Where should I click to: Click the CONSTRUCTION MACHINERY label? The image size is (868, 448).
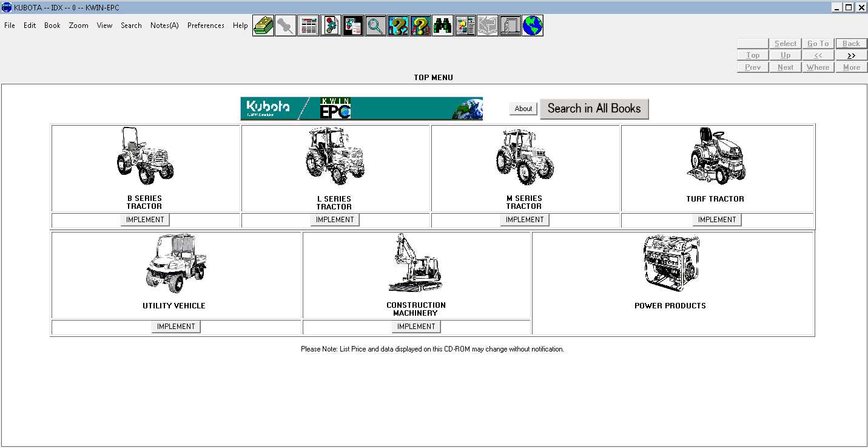coord(416,309)
